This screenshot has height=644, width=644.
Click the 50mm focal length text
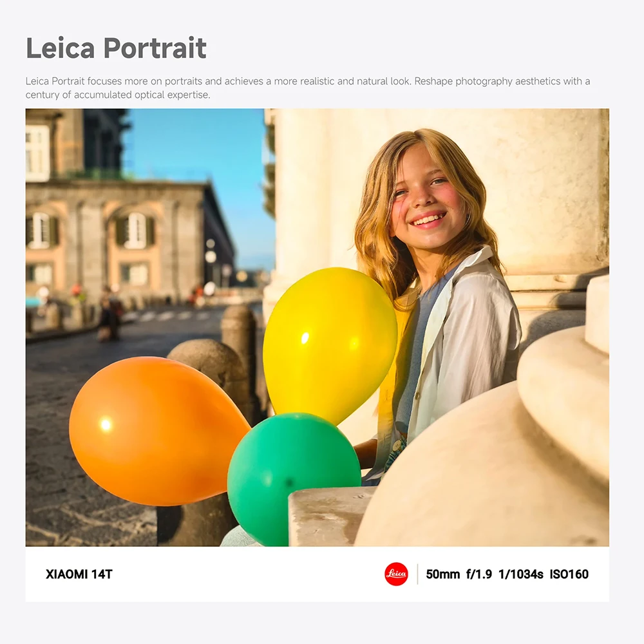[443, 574]
